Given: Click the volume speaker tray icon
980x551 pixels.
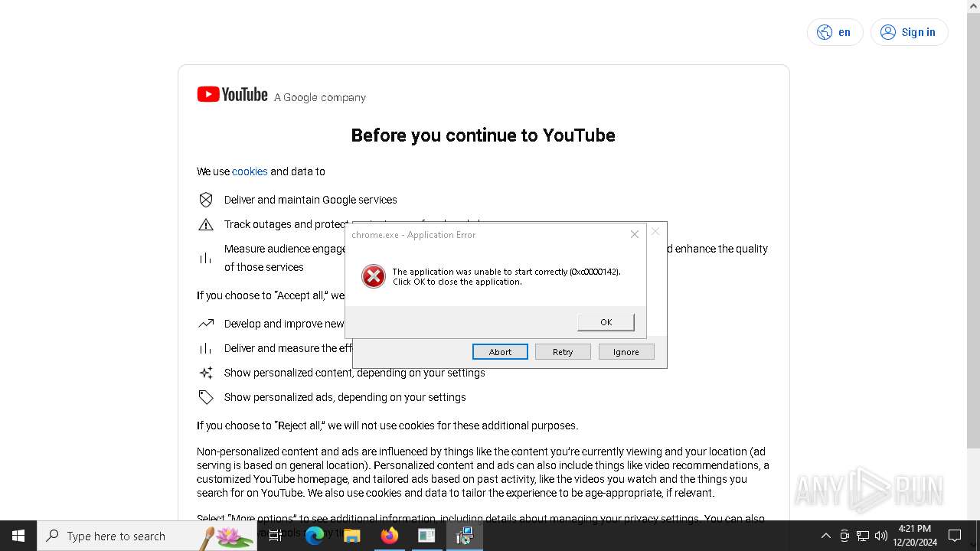Looking at the screenshot, I should pyautogui.click(x=881, y=536).
